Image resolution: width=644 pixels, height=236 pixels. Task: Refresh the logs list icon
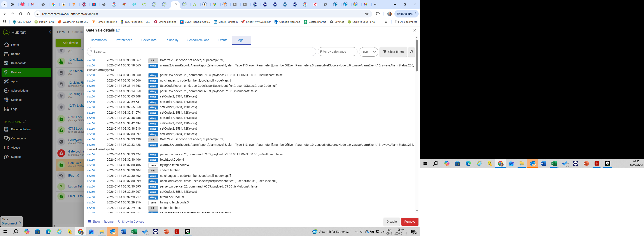coord(411,52)
